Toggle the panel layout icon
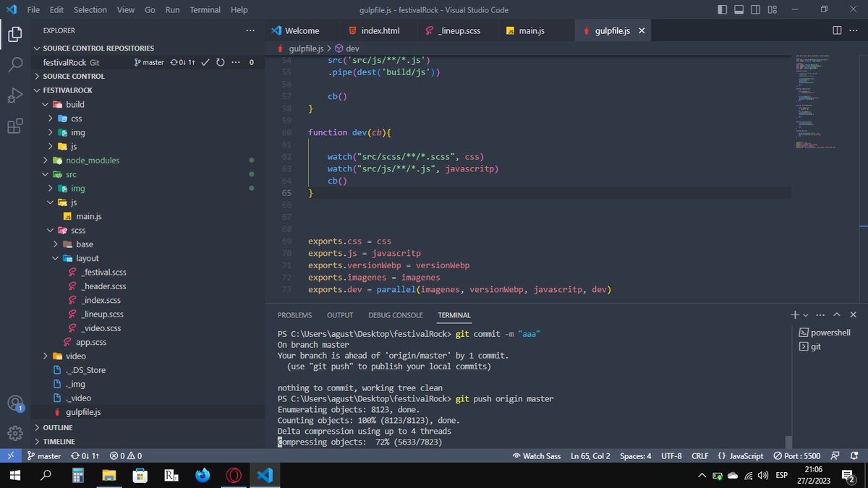This screenshot has height=488, width=868. (x=739, y=9)
